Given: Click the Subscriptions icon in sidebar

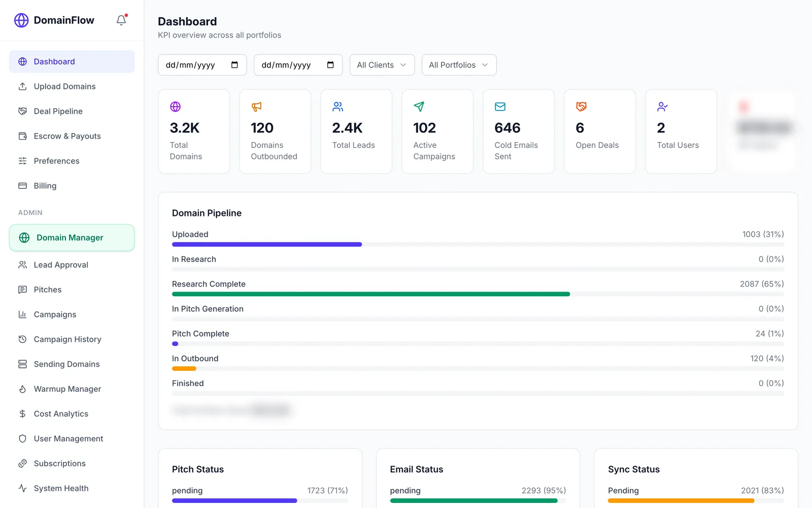Looking at the screenshot, I should coord(22,464).
